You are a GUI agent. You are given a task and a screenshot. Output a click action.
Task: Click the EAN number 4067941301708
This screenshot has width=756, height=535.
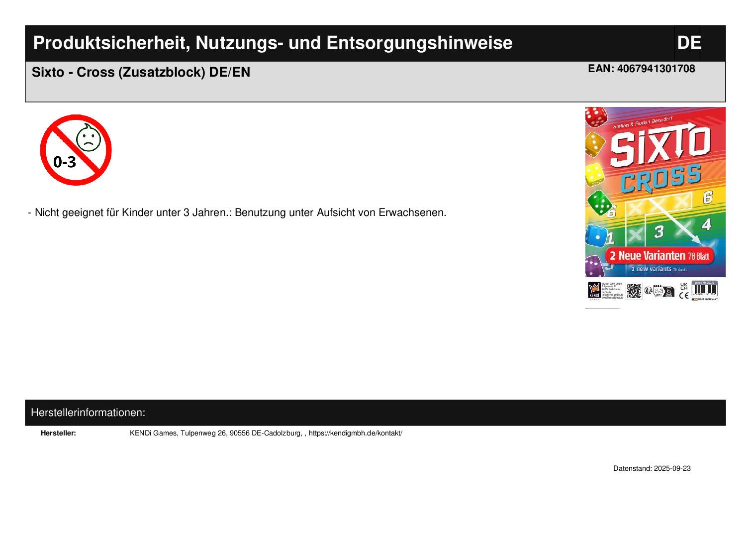click(641, 69)
